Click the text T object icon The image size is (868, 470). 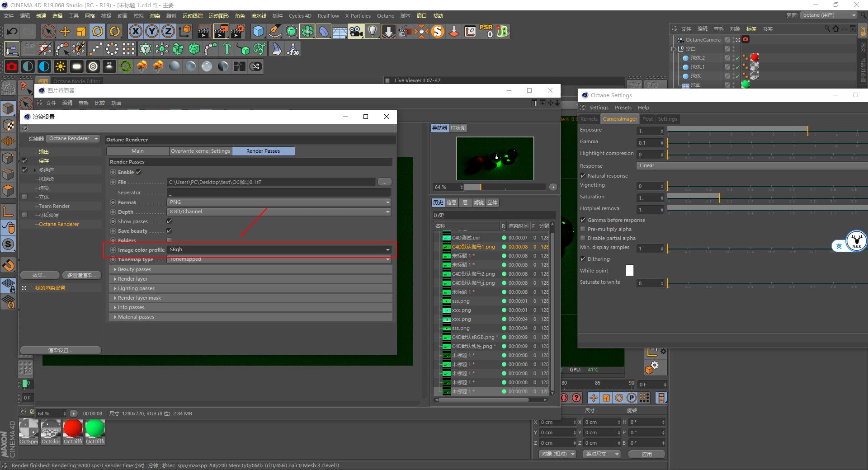[227, 49]
